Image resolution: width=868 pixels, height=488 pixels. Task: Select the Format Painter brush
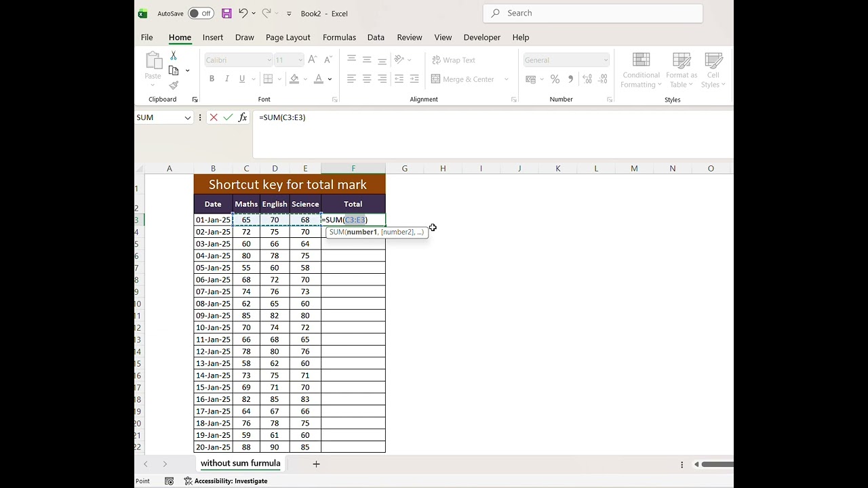[x=174, y=85]
